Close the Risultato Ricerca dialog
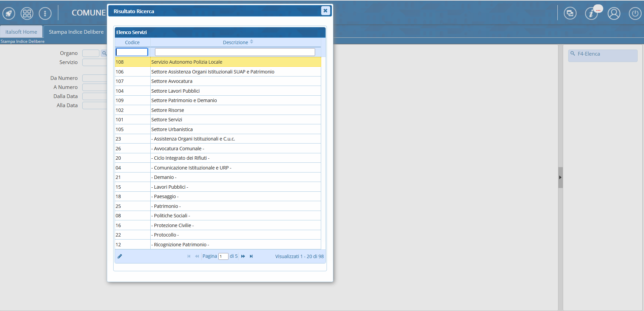The image size is (644, 311). [325, 11]
